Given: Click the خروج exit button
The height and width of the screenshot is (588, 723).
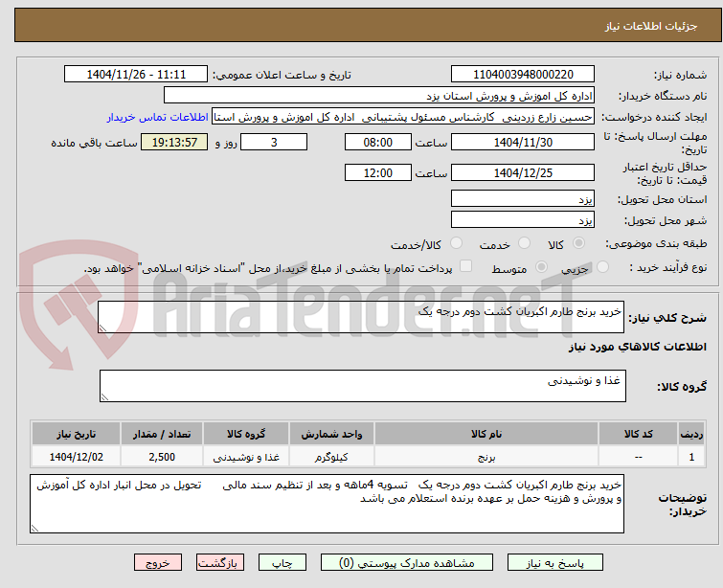Looking at the screenshot, I should point(158,563).
